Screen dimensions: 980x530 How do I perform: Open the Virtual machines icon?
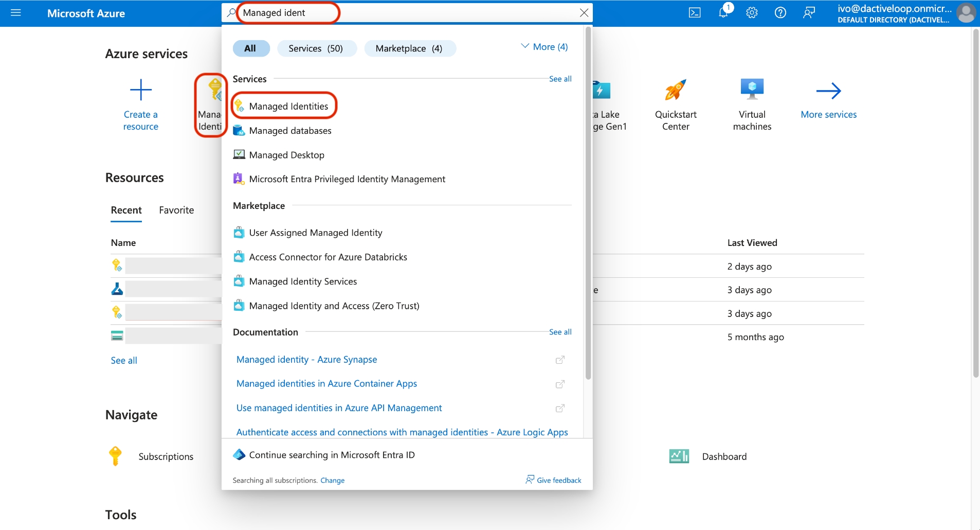752,91
